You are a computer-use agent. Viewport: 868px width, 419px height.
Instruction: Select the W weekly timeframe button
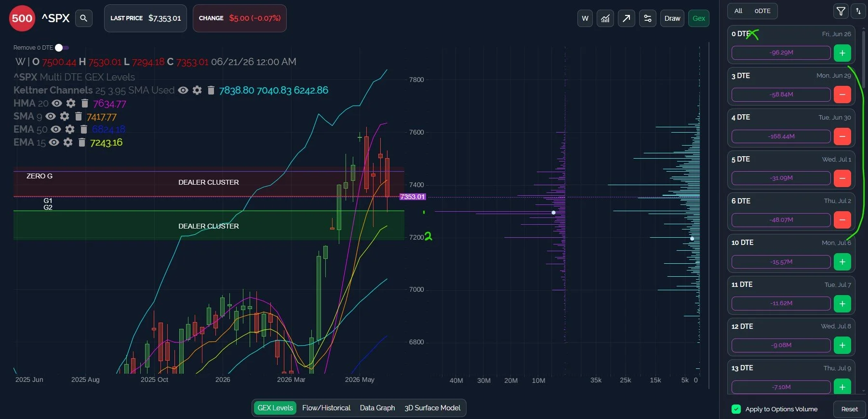pyautogui.click(x=585, y=18)
